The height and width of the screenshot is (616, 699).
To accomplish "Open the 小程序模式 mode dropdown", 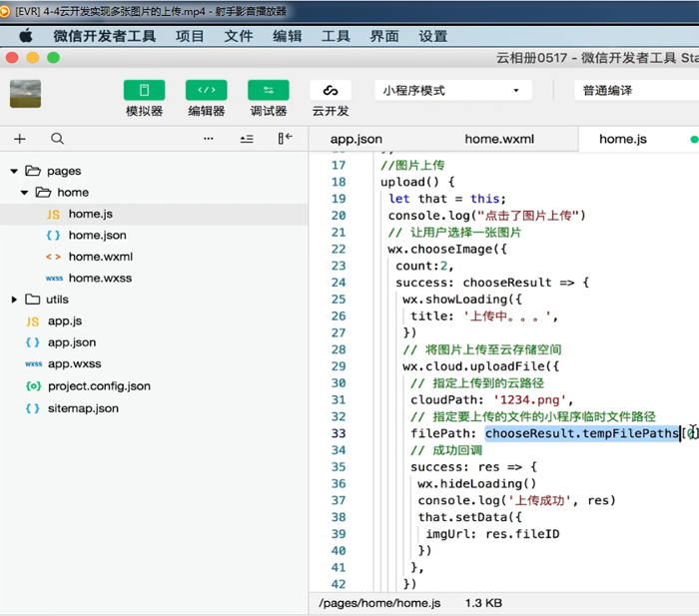I will (x=453, y=91).
